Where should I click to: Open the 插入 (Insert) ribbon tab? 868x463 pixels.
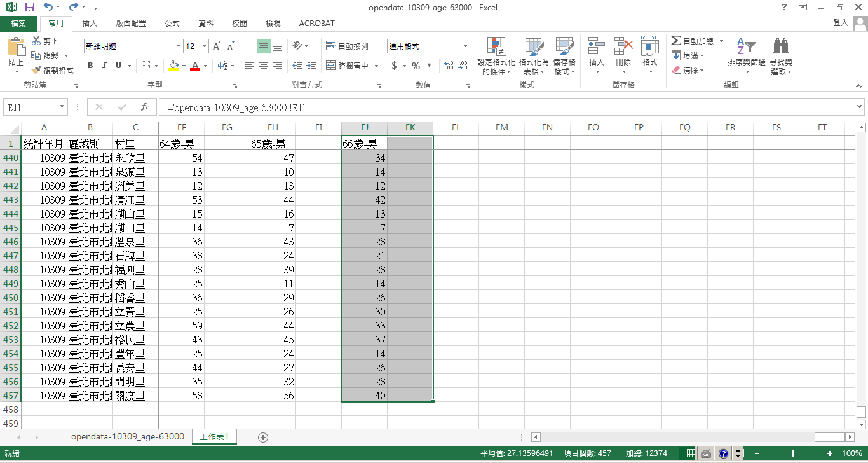90,24
